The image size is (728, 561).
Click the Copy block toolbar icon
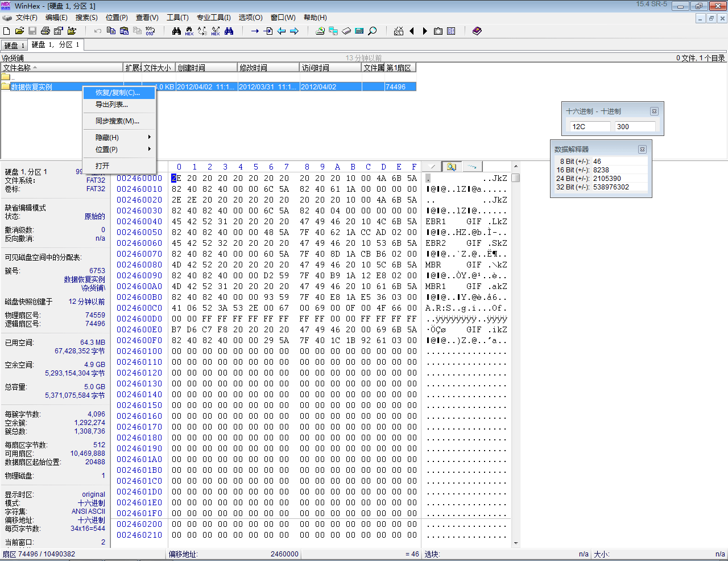(111, 31)
